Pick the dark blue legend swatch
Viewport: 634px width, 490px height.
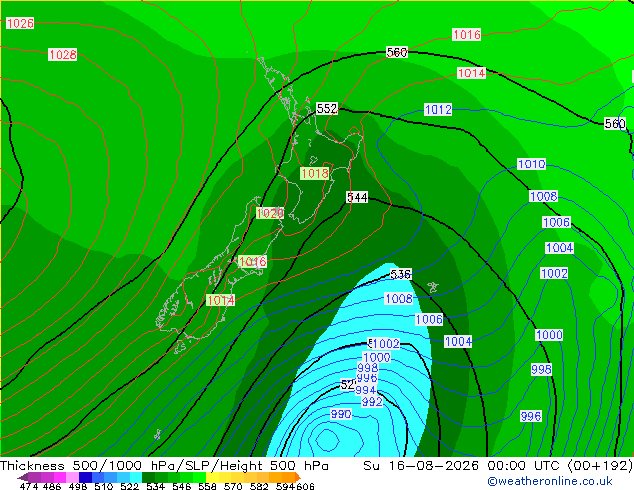pos(85,477)
